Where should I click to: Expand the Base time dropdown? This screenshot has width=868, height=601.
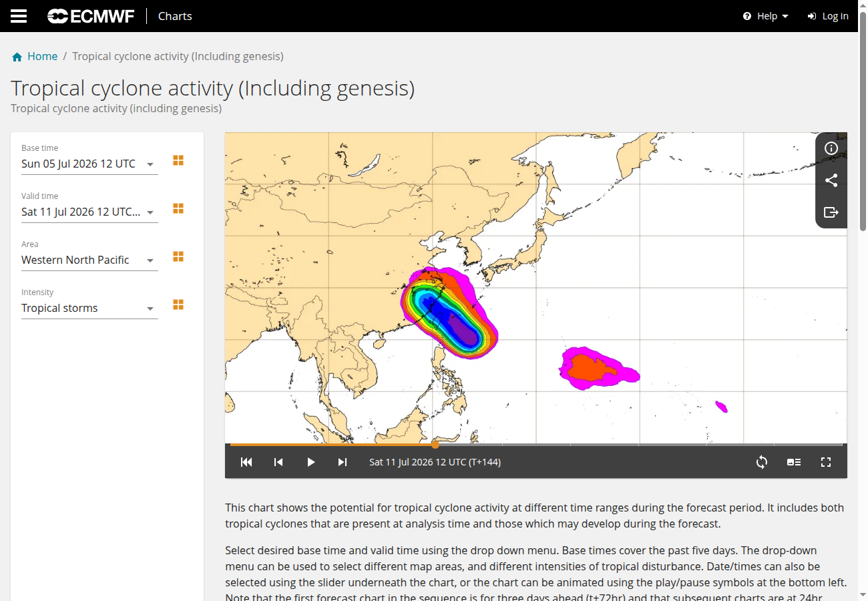pyautogui.click(x=89, y=164)
